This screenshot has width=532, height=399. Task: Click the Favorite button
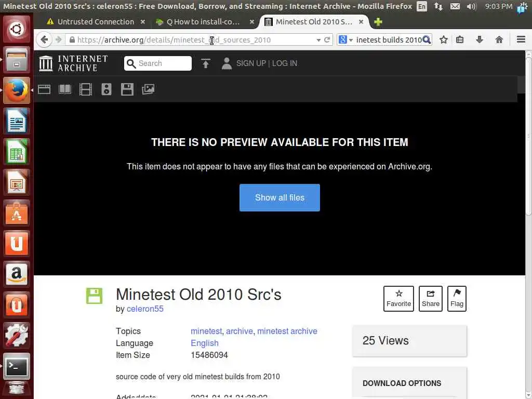click(398, 299)
